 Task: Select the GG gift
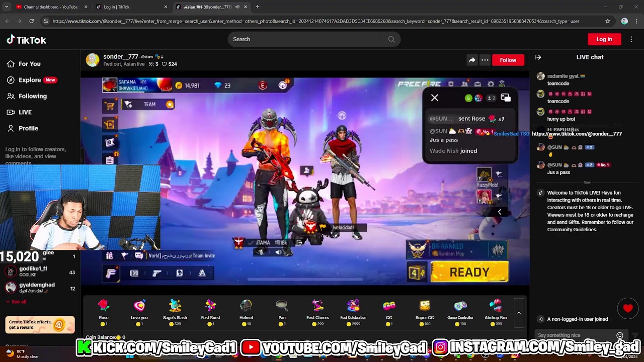click(389, 312)
